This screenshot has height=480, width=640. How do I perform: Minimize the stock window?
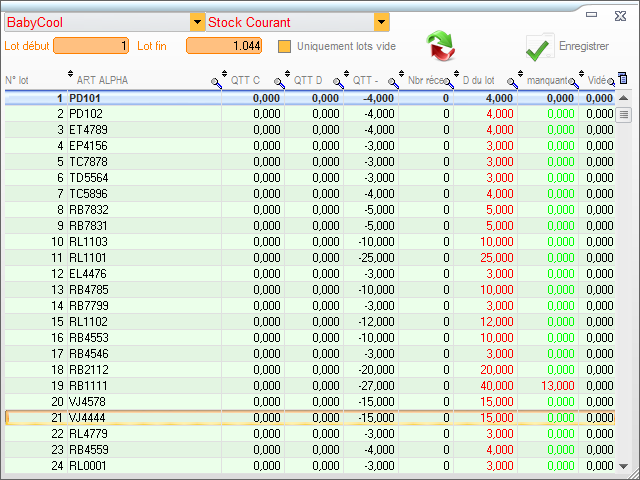[591, 14]
